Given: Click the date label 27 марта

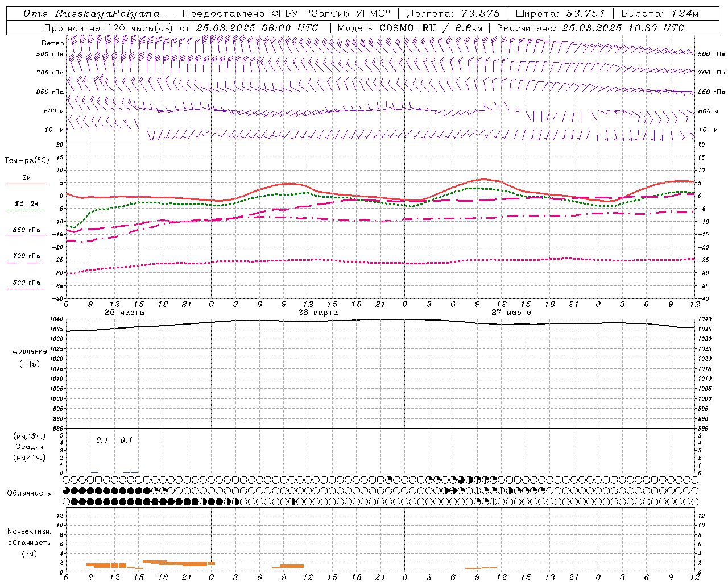Looking at the screenshot, I should [x=511, y=313].
